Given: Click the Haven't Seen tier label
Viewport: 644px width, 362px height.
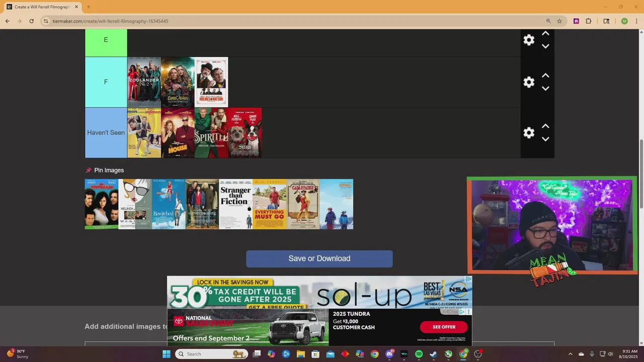Looking at the screenshot, I should [x=106, y=133].
